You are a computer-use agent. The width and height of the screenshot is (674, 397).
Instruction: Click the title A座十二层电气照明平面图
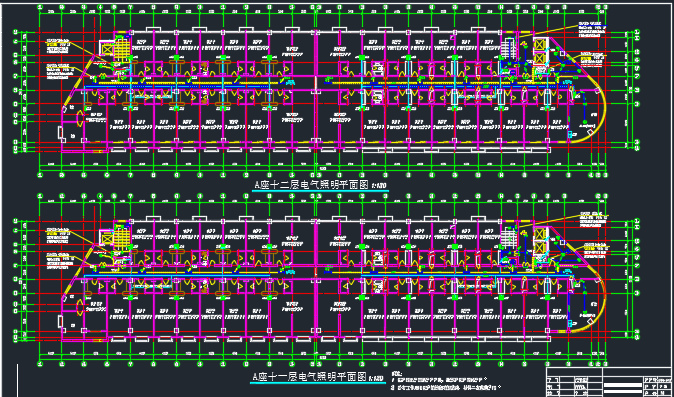click(312, 186)
